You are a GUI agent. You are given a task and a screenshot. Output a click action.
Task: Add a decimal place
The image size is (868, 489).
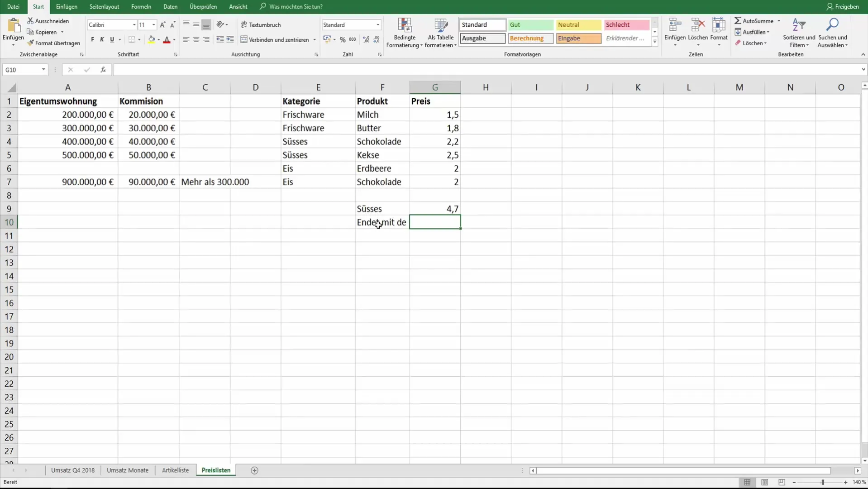[x=366, y=40]
